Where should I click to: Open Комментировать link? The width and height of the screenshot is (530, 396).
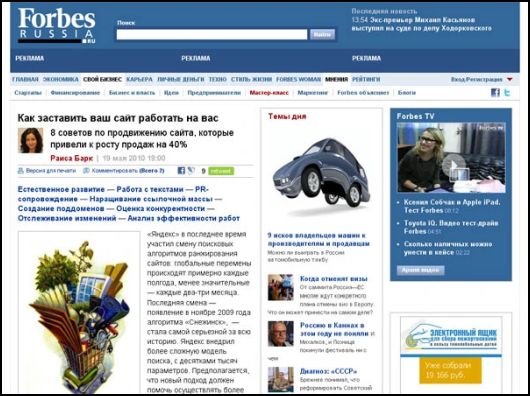[x=128, y=171]
